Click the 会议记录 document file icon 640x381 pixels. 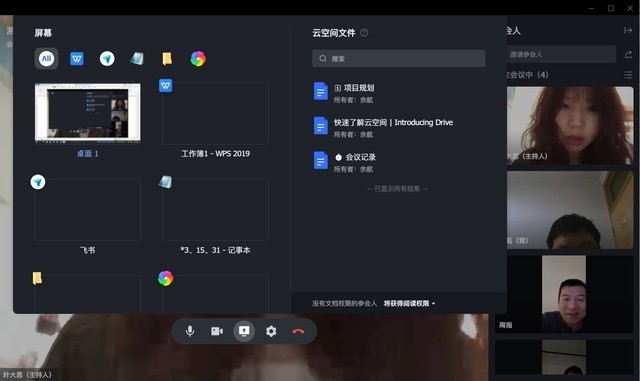[321, 160]
